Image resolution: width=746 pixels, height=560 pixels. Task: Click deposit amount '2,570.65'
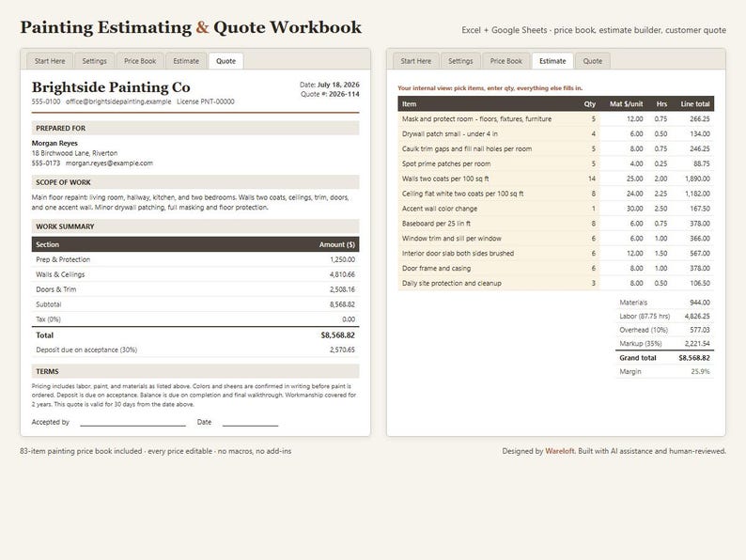[x=342, y=350]
